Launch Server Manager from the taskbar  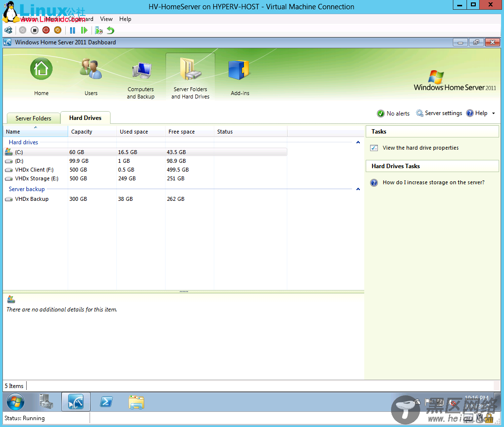point(46,402)
